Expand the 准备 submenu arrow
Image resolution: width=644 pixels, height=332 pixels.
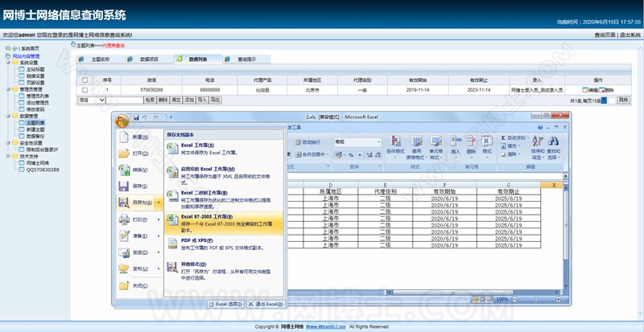[x=159, y=236]
